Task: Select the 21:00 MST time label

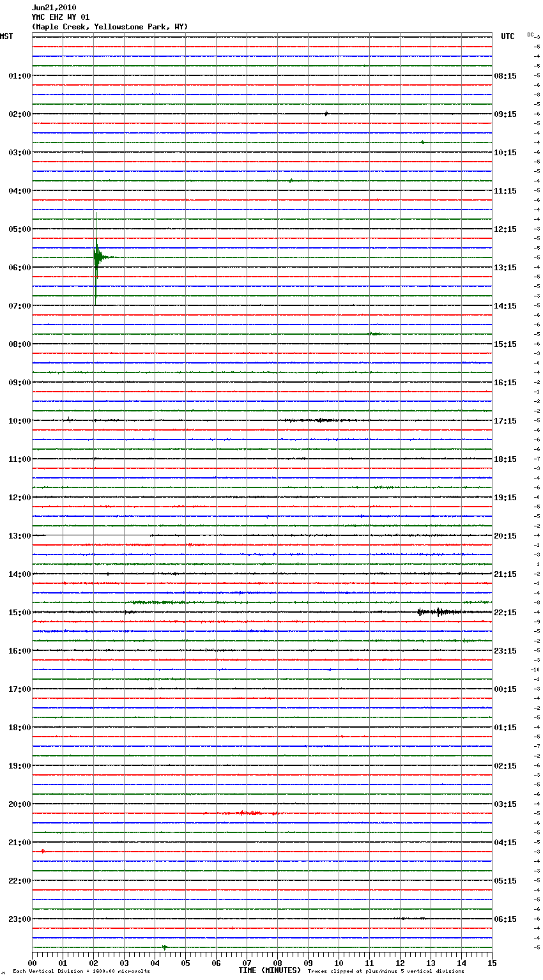Action: click(19, 843)
